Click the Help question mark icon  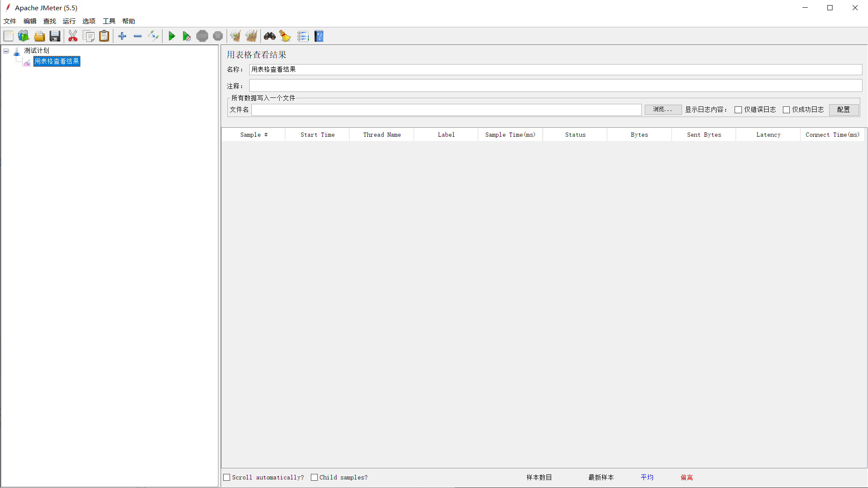click(319, 36)
